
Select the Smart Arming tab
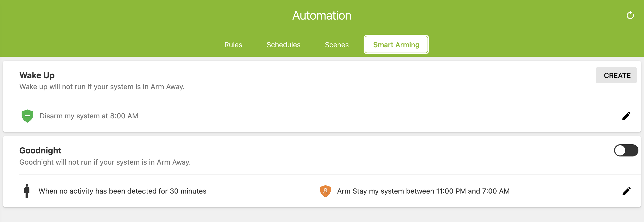(396, 45)
